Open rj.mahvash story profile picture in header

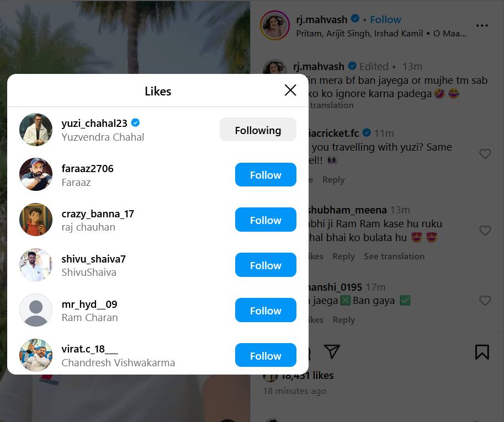(274, 25)
